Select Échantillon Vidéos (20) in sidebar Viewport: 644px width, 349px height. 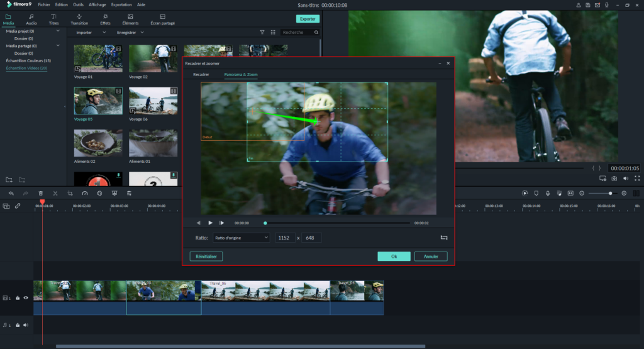click(x=26, y=68)
